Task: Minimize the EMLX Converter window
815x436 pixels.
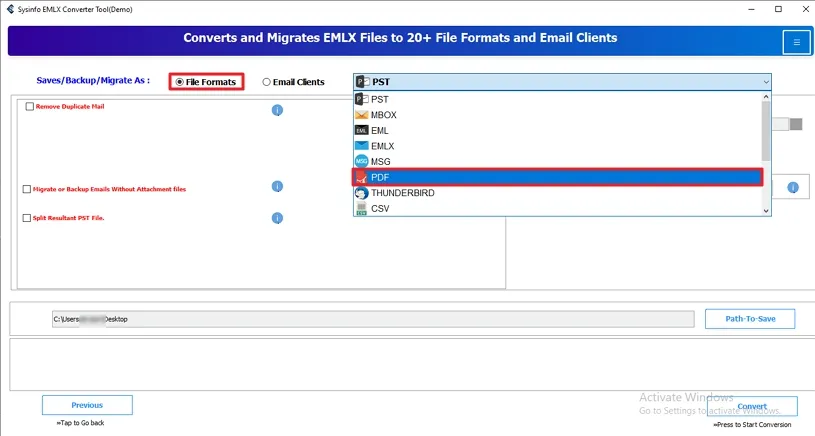Action: pyautogui.click(x=752, y=9)
